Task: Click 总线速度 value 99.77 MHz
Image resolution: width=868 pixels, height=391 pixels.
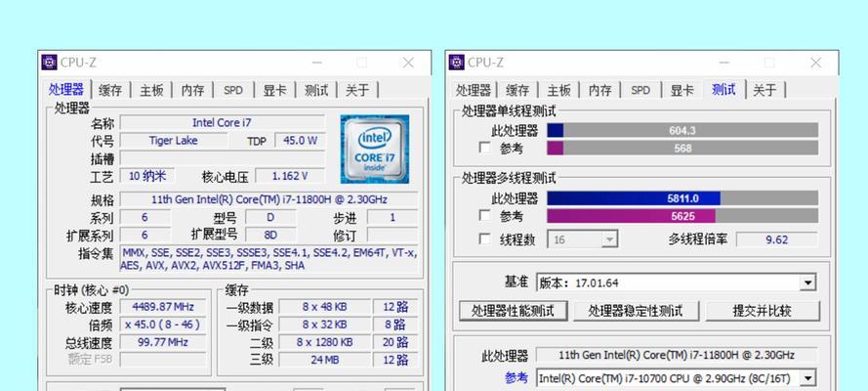Action: point(163,342)
